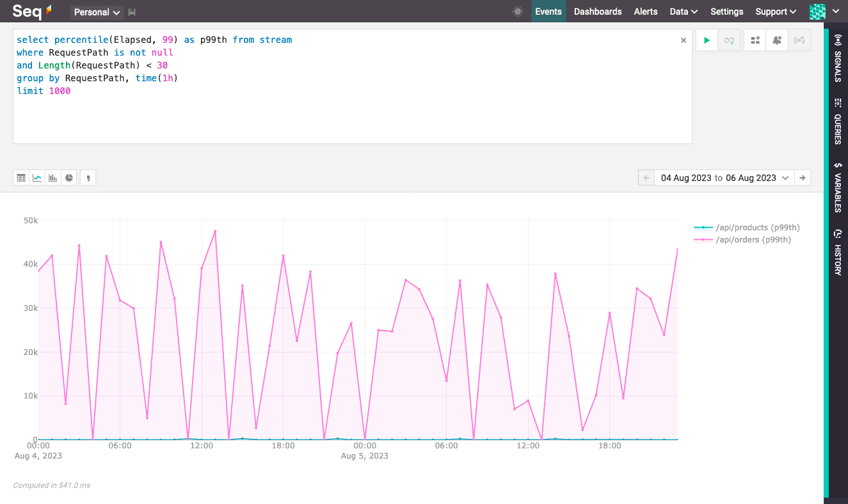Screen dimensions: 848x504
Task: Click the 50k y-axis label
Action: coord(31,220)
